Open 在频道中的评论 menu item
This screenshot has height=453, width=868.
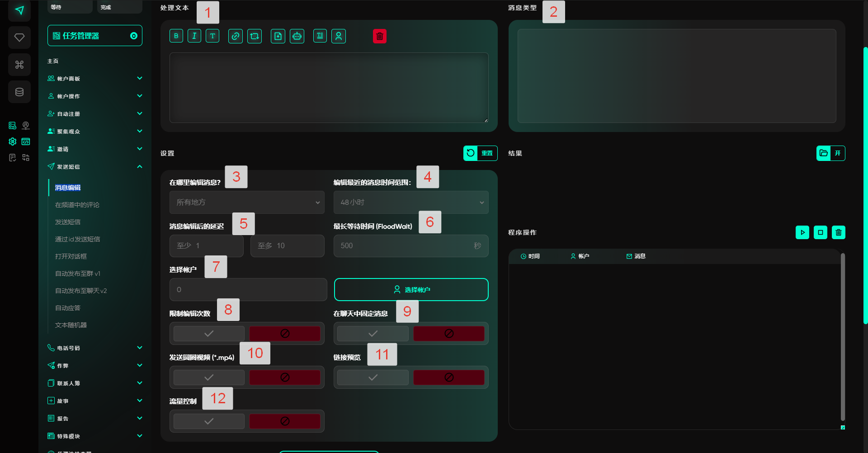point(77,205)
